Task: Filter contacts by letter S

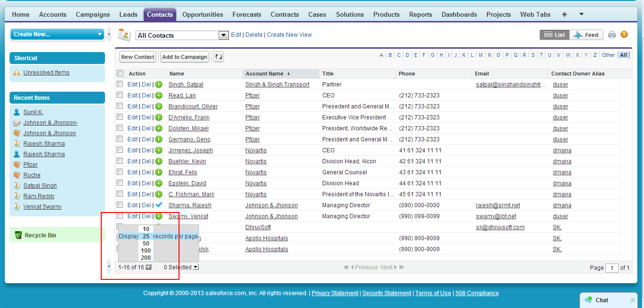Action: [x=533, y=55]
